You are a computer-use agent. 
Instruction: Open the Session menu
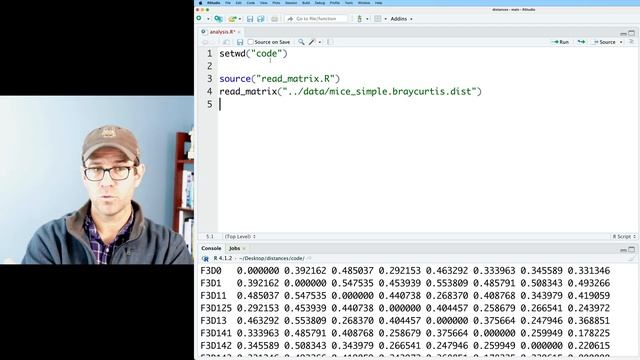[291, 3]
